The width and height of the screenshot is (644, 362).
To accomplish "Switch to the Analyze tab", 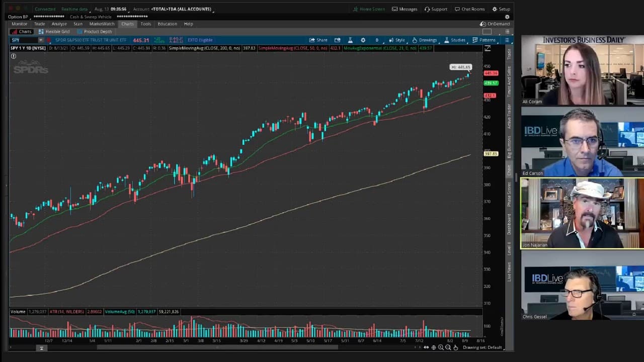I will pyautogui.click(x=59, y=24).
